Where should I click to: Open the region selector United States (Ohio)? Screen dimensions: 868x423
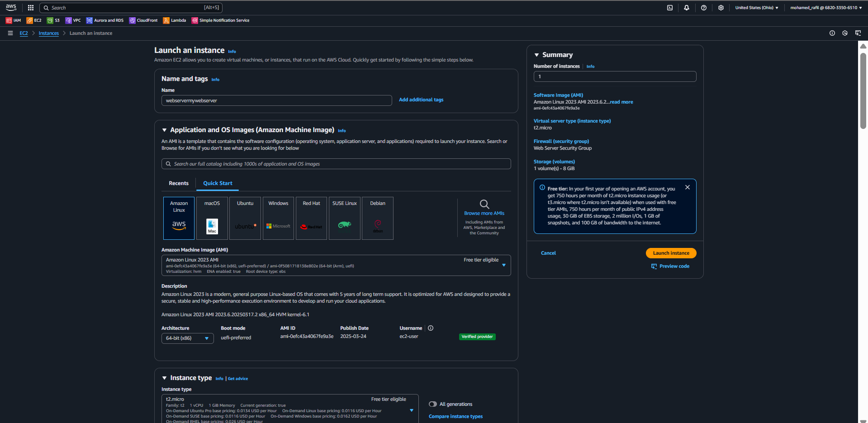click(757, 8)
